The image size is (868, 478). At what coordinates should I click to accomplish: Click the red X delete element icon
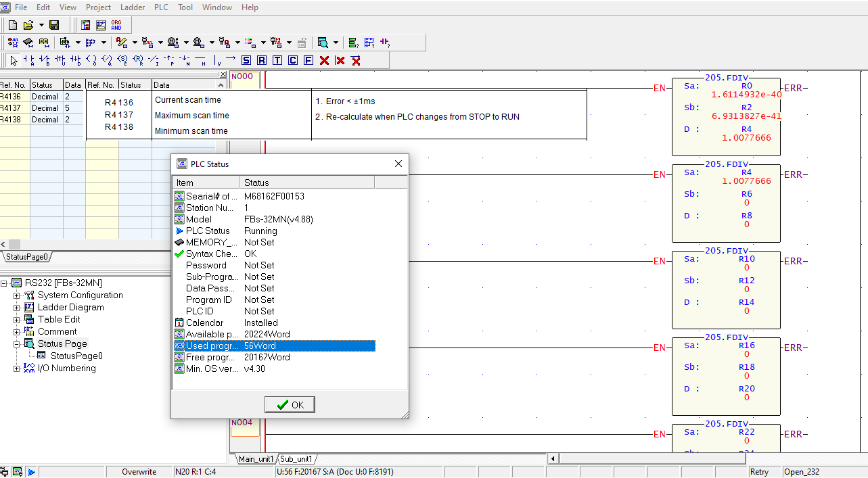[324, 60]
